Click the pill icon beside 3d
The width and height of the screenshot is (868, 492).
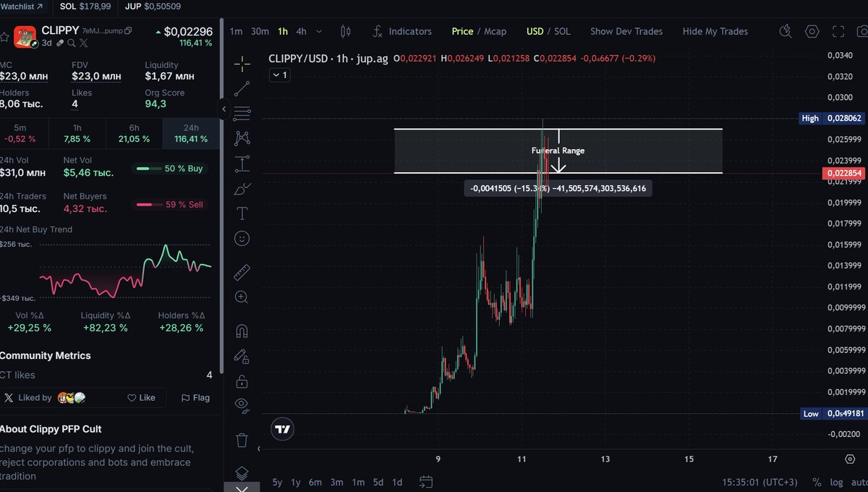(61, 43)
